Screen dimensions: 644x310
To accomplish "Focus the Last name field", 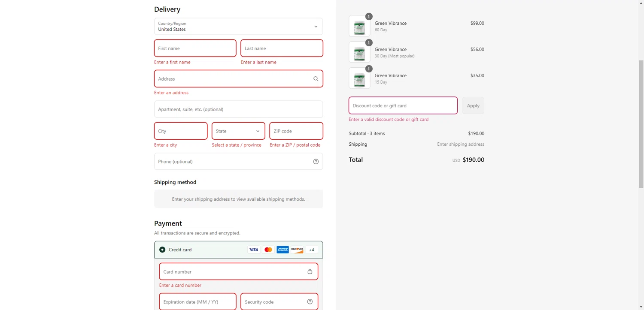I will [x=282, y=48].
